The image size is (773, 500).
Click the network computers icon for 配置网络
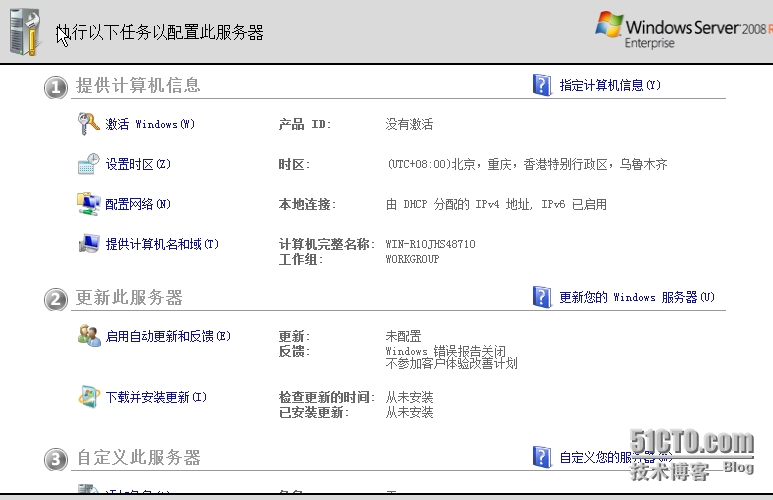pos(88,204)
